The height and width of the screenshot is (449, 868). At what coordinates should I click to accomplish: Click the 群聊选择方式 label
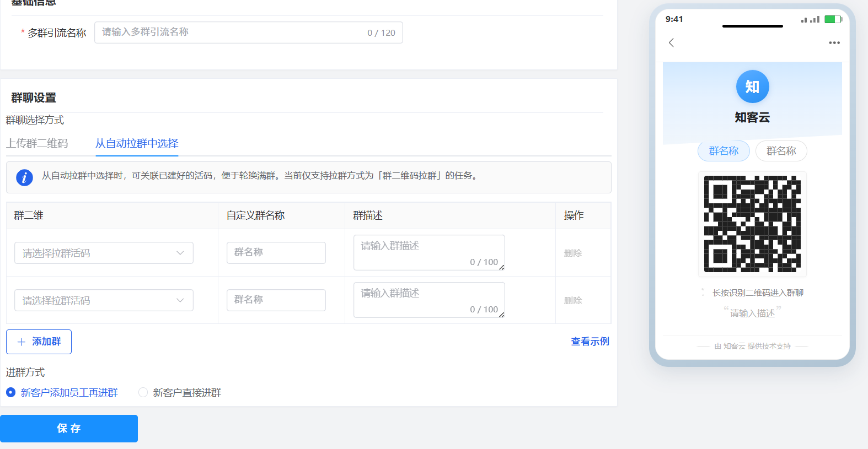(35, 120)
